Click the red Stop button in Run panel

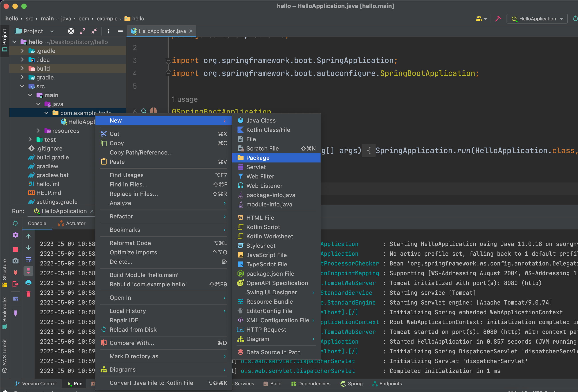tap(15, 249)
